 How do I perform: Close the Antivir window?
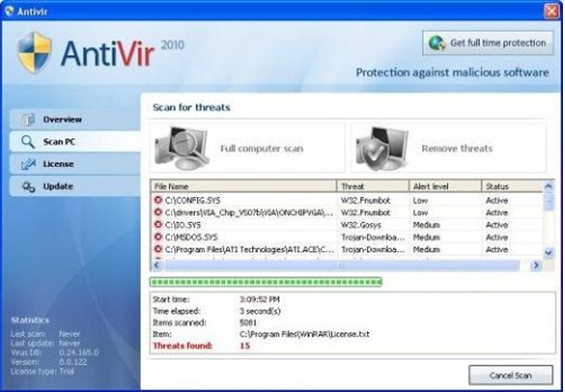click(551, 11)
